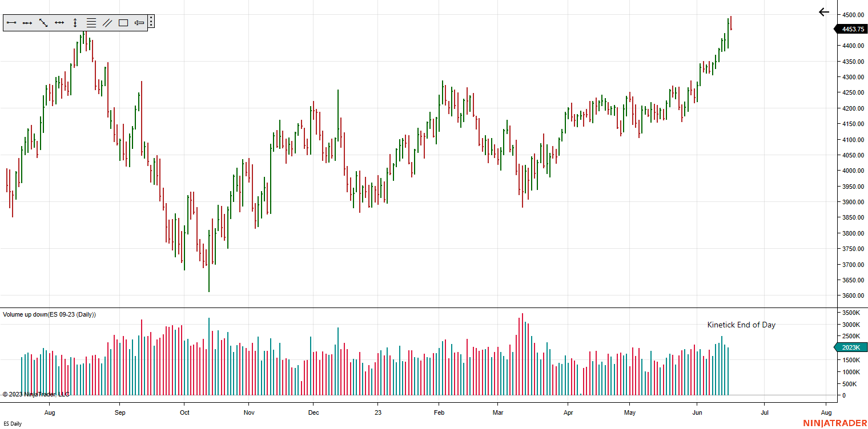Screen dimensions: 868x429
Task: Activate the Text annotation tool
Action: [x=139, y=23]
